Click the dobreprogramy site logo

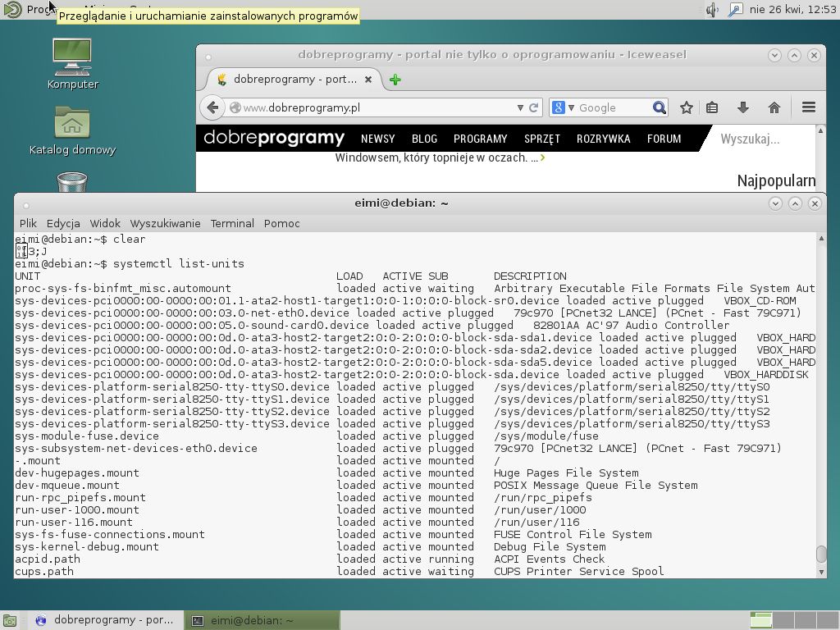pyautogui.click(x=274, y=138)
